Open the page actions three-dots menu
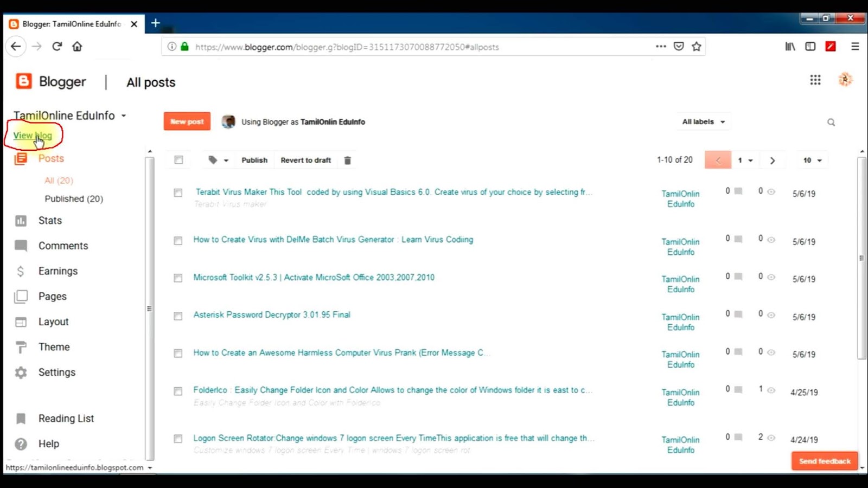 coord(661,47)
